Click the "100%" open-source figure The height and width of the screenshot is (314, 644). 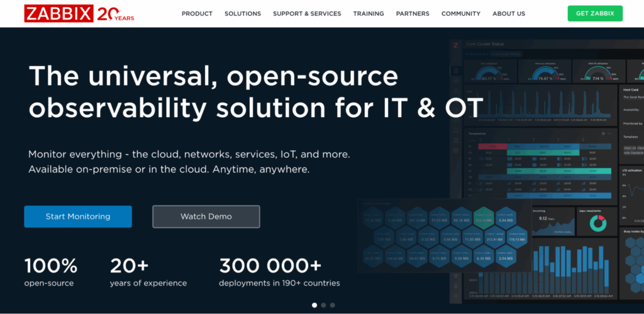(x=51, y=266)
